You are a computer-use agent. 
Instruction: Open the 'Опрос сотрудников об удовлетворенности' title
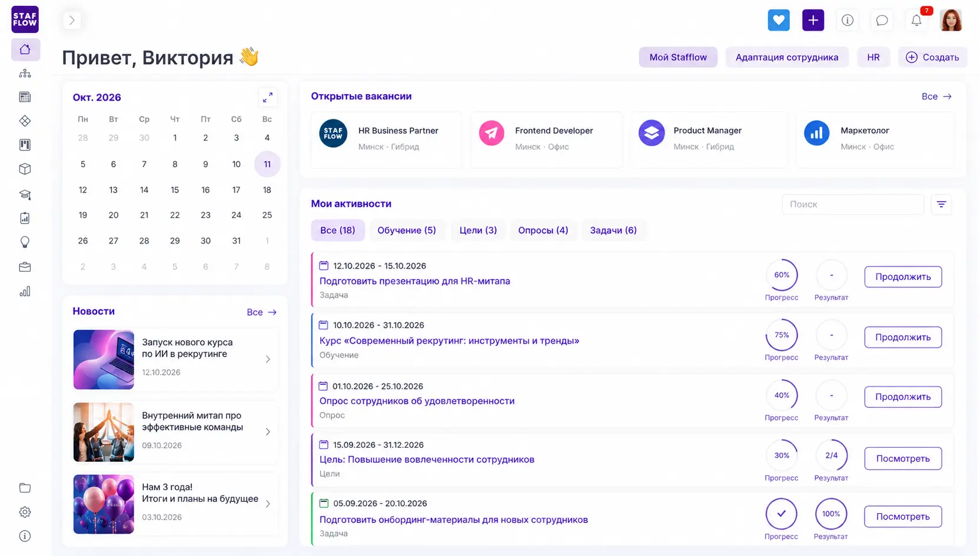click(417, 401)
